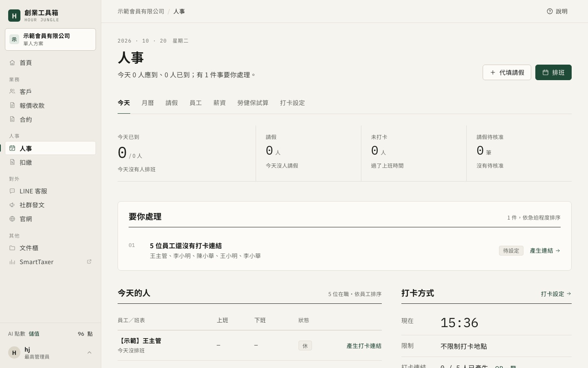Screen dimensions: 588x368
Task: Click the 排班 button
Action: 553,72
